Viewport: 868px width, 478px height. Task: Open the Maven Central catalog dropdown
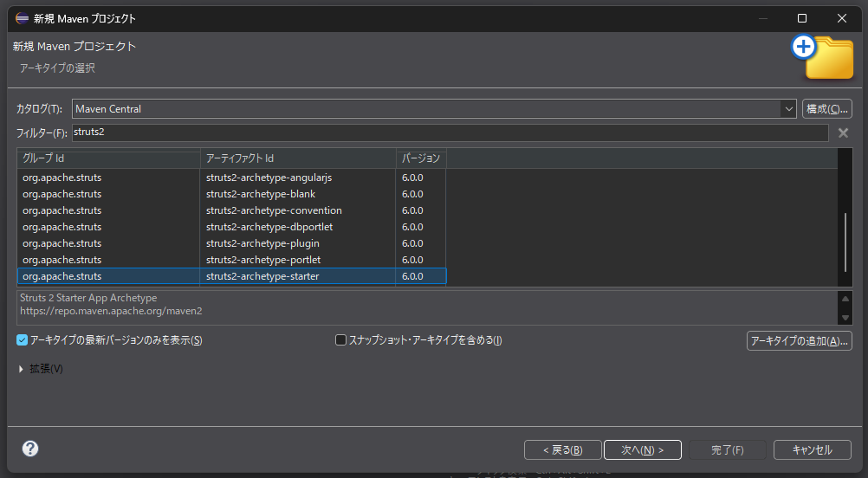coord(789,109)
